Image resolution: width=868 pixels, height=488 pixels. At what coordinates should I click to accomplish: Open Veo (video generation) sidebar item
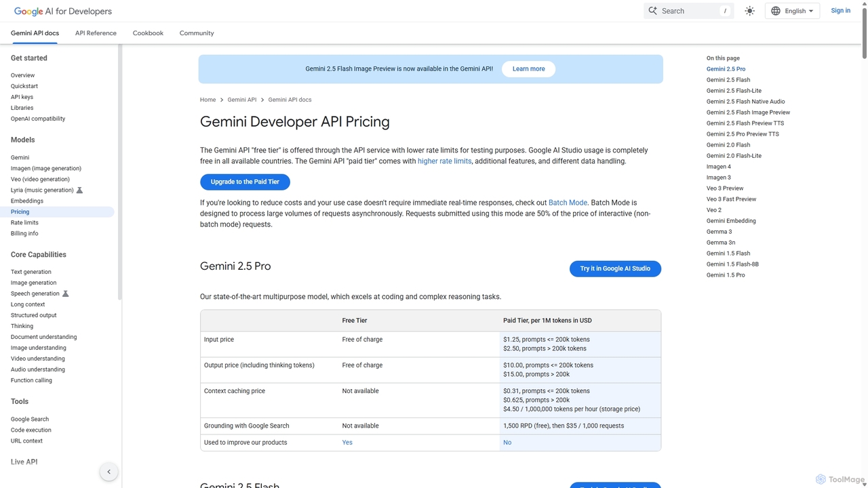pos(40,179)
